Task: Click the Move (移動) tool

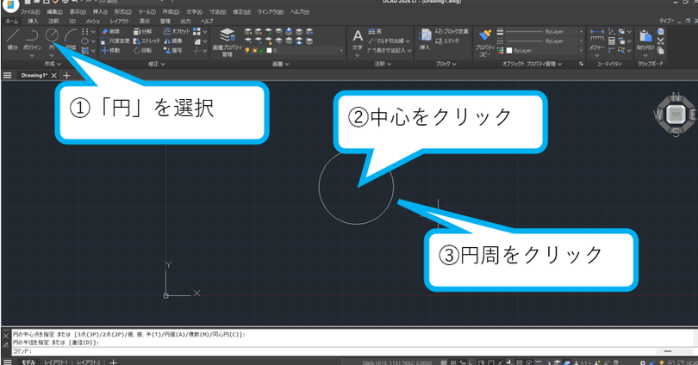Action: tap(110, 51)
